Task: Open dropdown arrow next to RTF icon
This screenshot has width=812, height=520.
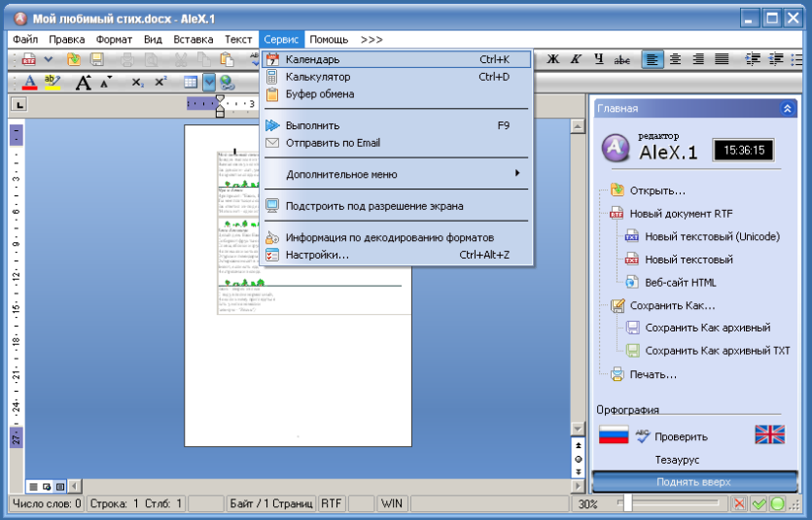Action: click(49, 59)
